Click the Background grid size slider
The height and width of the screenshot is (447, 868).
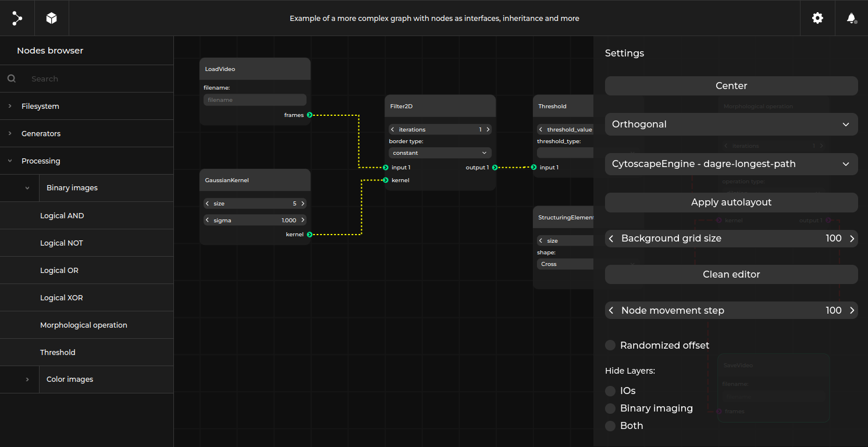[x=731, y=239]
